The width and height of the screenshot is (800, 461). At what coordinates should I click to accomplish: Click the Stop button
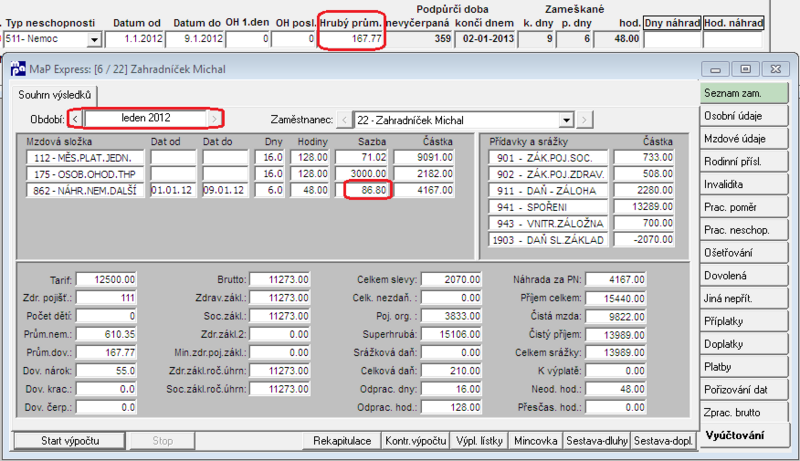162,441
